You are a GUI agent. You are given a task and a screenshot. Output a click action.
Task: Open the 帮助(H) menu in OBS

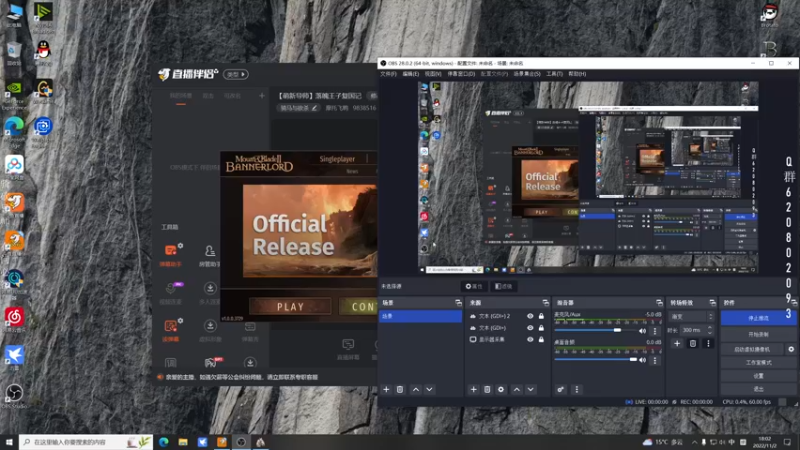click(577, 74)
